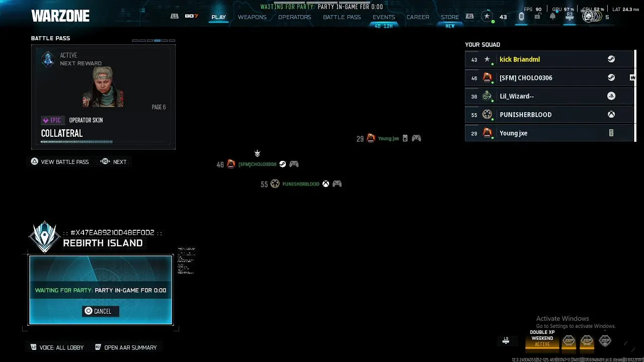
Task: Open the STORE tab
Action: [x=450, y=17]
